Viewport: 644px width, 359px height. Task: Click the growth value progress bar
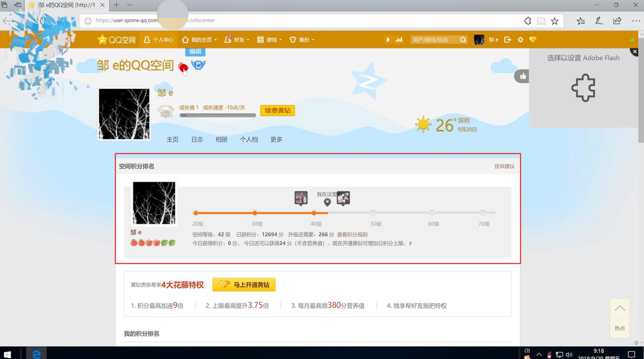[218, 115]
